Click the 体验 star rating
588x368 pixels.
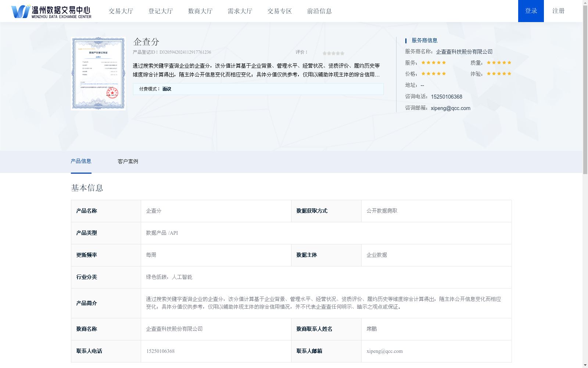498,74
